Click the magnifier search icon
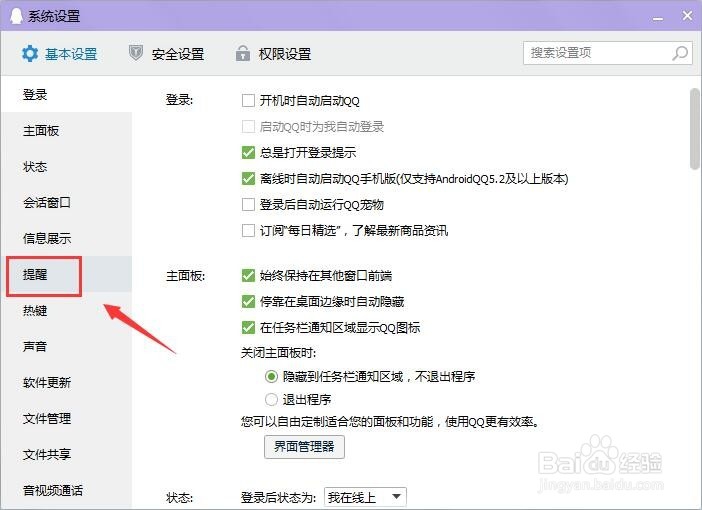The width and height of the screenshot is (702, 510). 680,53
